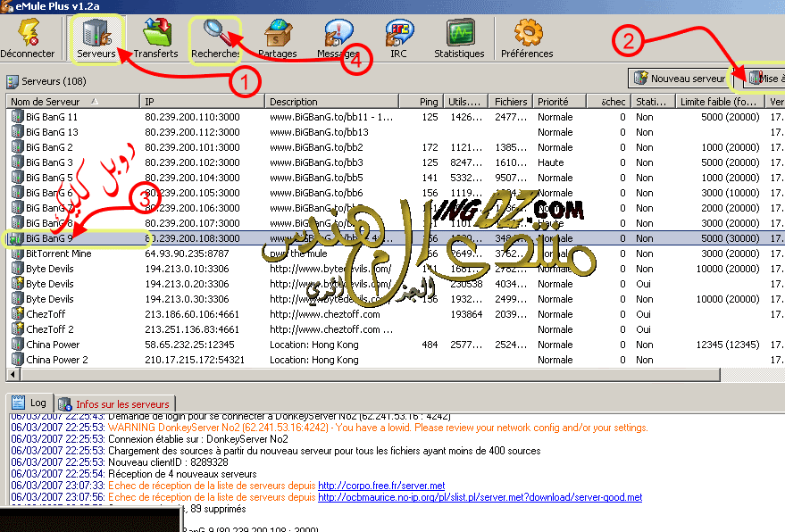785x532 pixels.
Task: Open the Préférences settings
Action: pos(527,38)
